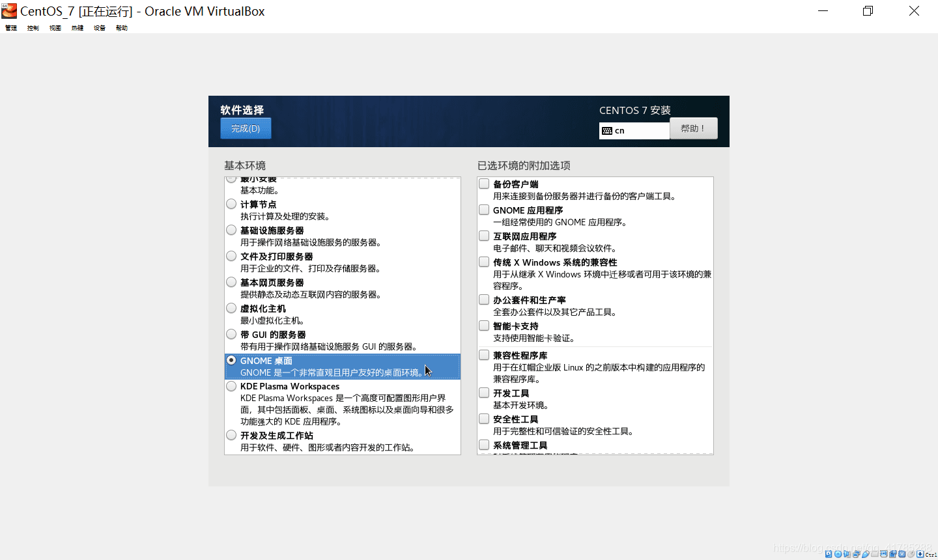Check the GNOME 应用程序 add-on

point(484,210)
